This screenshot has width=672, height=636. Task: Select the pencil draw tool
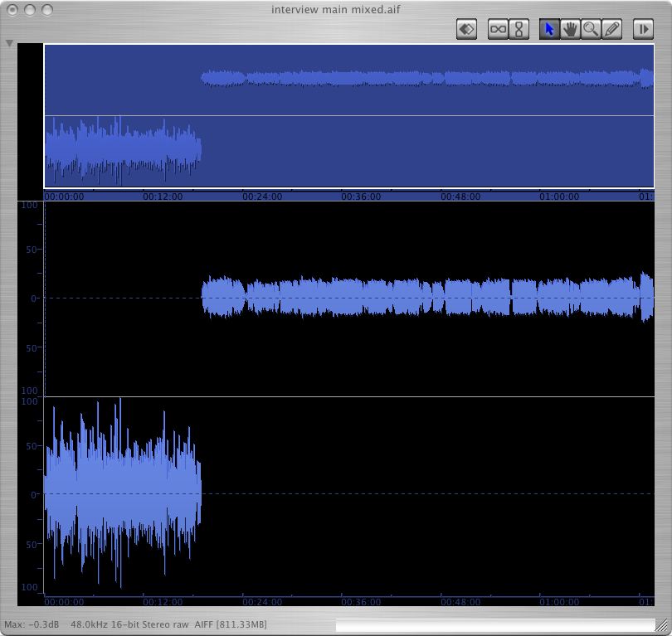[x=611, y=30]
